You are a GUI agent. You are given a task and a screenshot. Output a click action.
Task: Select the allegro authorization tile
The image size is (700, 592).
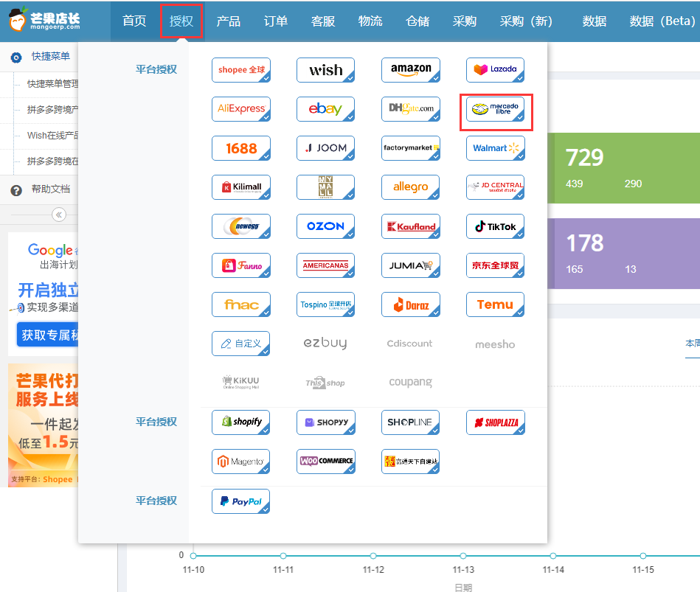click(x=411, y=187)
